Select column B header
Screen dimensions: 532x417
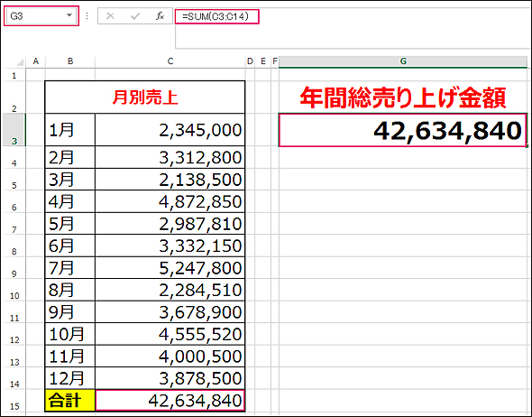tap(70, 61)
